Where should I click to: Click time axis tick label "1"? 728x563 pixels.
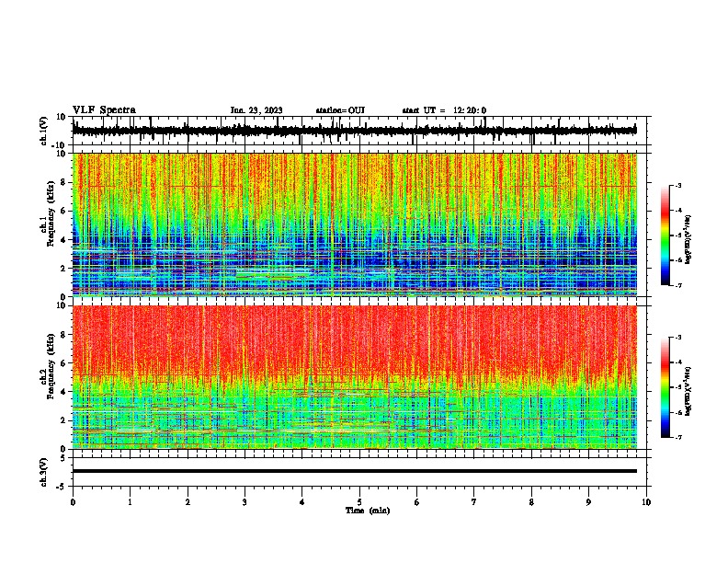point(130,502)
